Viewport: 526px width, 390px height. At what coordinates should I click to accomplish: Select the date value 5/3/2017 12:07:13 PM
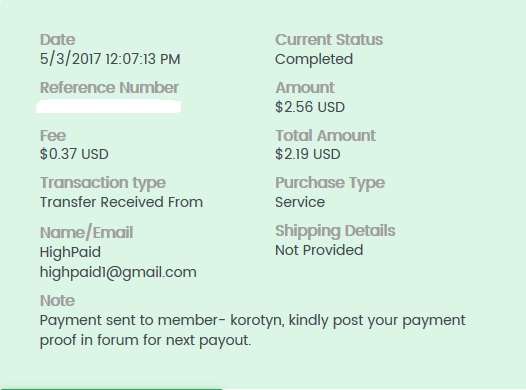[110, 59]
